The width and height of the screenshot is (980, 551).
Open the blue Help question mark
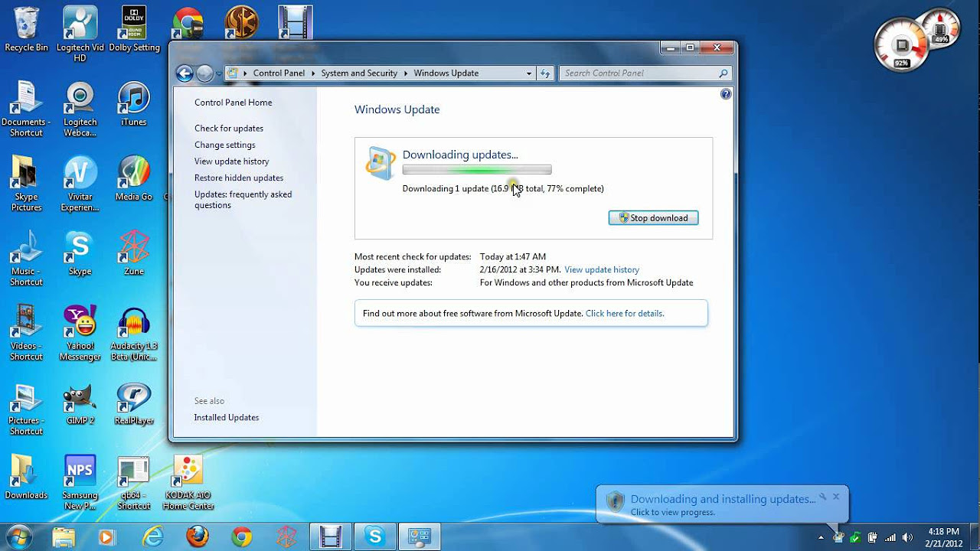726,94
